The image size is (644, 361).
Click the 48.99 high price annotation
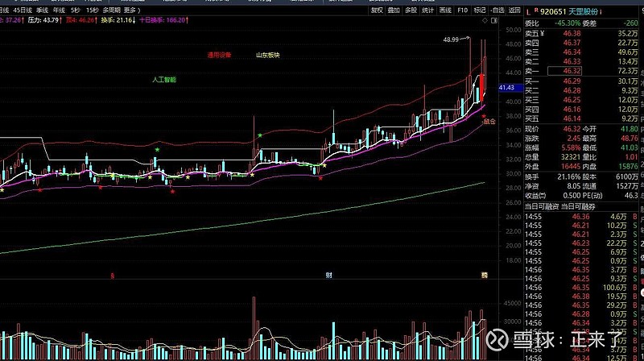click(x=451, y=39)
